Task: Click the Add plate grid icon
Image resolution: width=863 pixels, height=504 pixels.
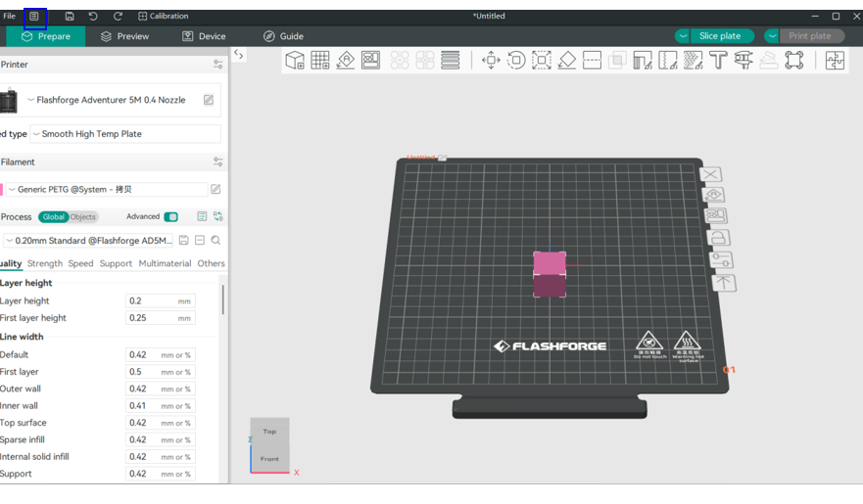Action: pos(320,61)
